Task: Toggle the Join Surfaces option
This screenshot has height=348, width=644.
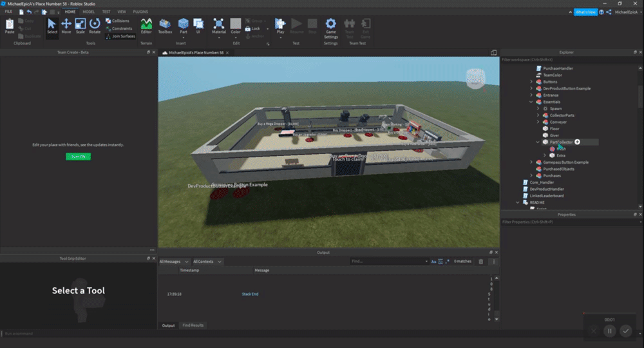Action: (x=119, y=36)
